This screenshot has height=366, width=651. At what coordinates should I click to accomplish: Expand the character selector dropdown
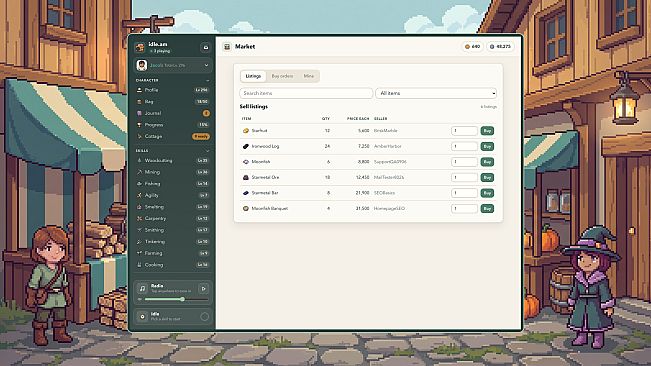pos(173,65)
